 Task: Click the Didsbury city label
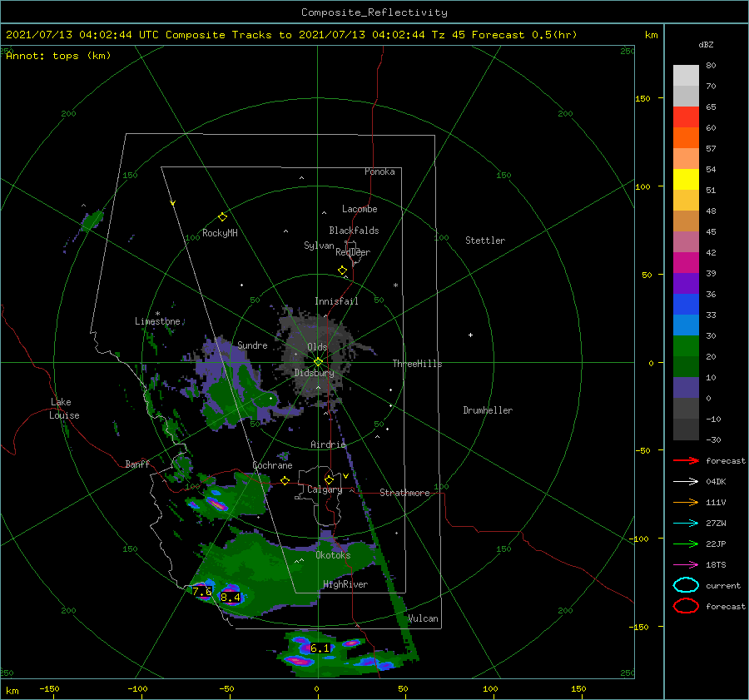click(314, 373)
